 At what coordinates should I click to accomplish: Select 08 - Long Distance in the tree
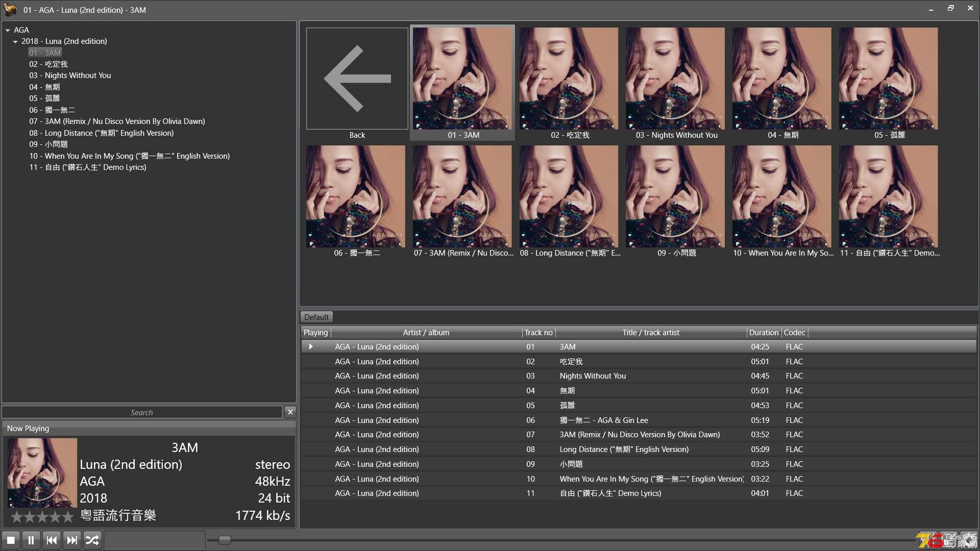coord(102,133)
